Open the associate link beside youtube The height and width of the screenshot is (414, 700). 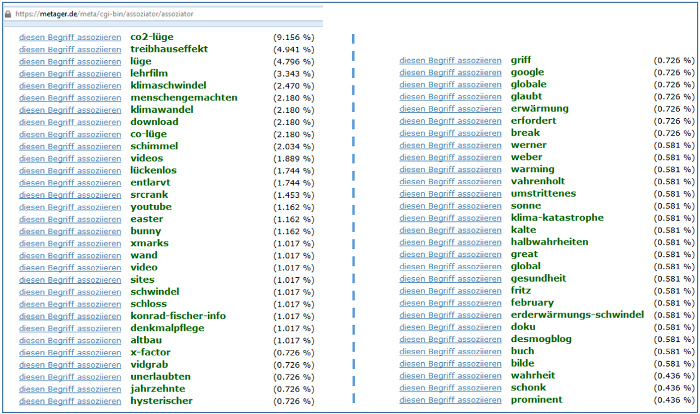[70, 207]
